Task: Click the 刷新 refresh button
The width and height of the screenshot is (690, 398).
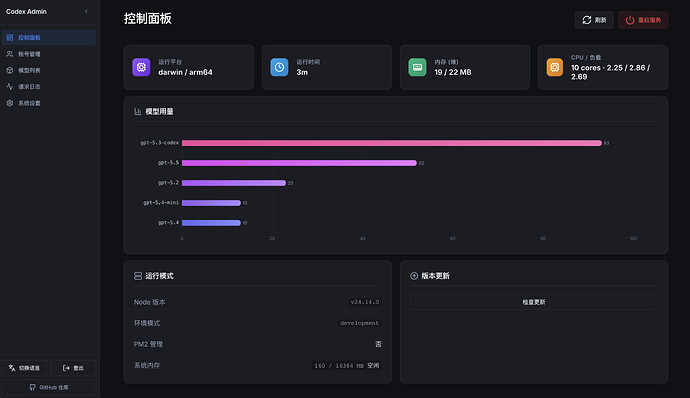Action: click(594, 20)
